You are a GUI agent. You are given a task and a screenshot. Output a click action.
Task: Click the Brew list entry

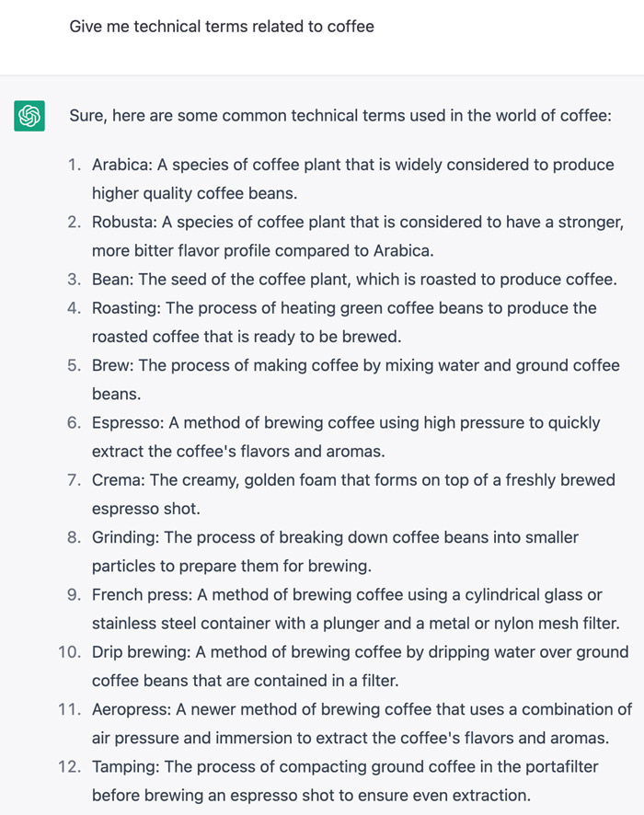[x=355, y=379]
